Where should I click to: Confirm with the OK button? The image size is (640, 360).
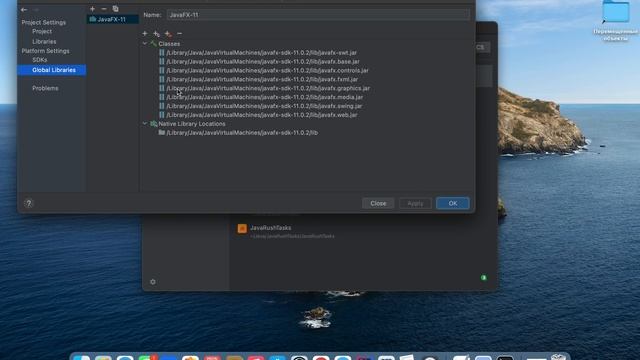tap(453, 203)
